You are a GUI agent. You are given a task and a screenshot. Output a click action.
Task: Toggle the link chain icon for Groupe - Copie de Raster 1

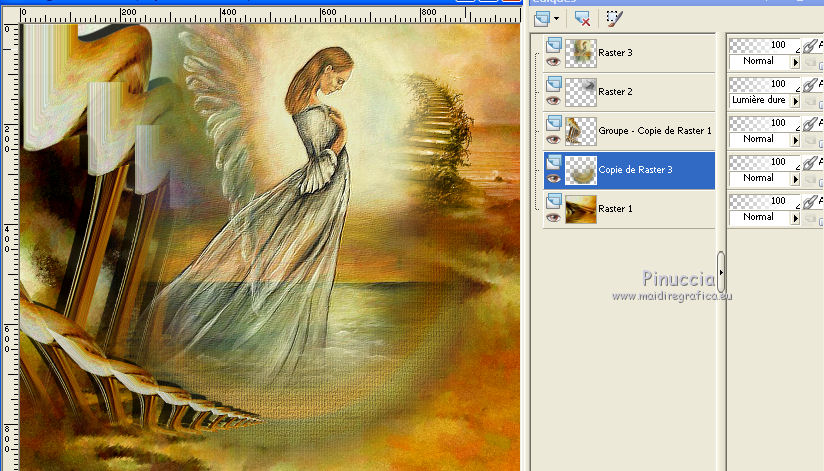click(811, 124)
